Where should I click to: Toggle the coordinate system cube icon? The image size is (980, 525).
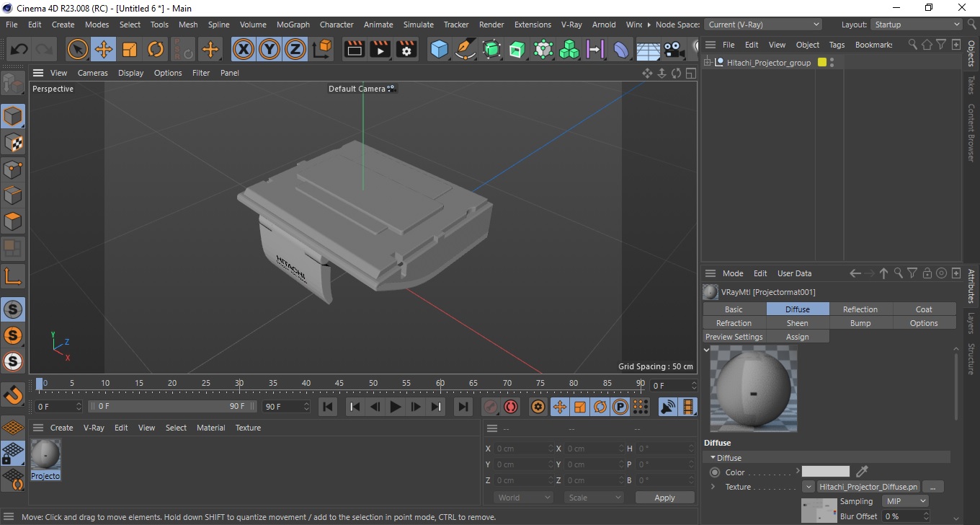pyautogui.click(x=323, y=50)
